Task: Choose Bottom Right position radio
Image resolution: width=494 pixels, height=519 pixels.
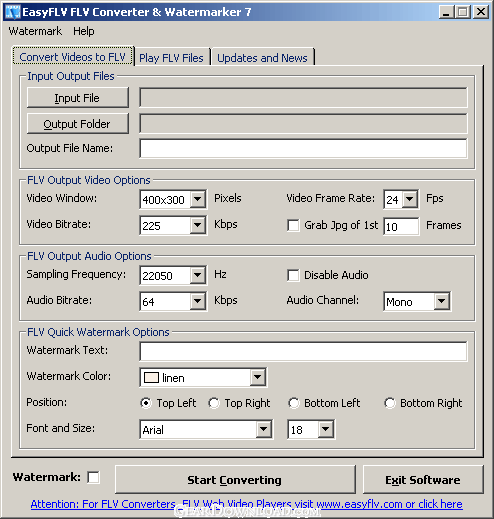Action: point(390,403)
